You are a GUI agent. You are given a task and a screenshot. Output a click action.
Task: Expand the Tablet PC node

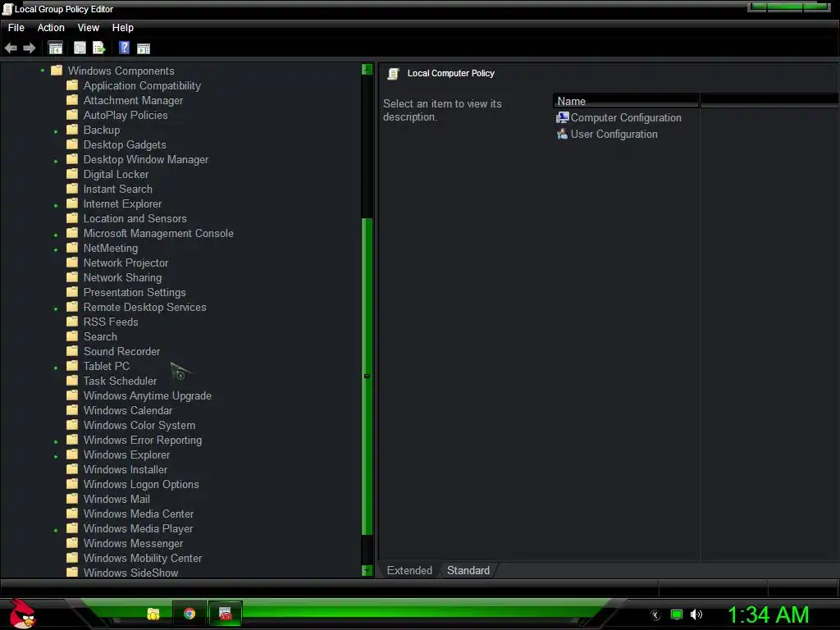[56, 367]
